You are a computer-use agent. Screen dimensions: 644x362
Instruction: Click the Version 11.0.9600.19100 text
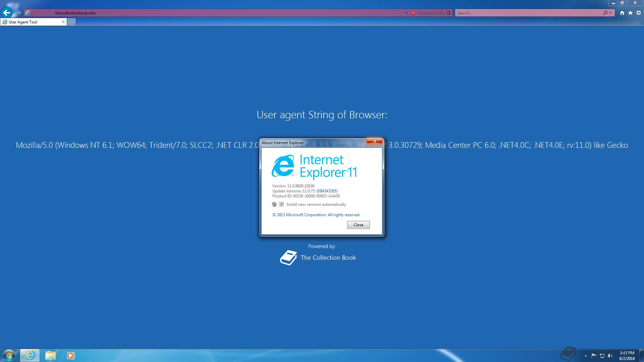(x=293, y=186)
